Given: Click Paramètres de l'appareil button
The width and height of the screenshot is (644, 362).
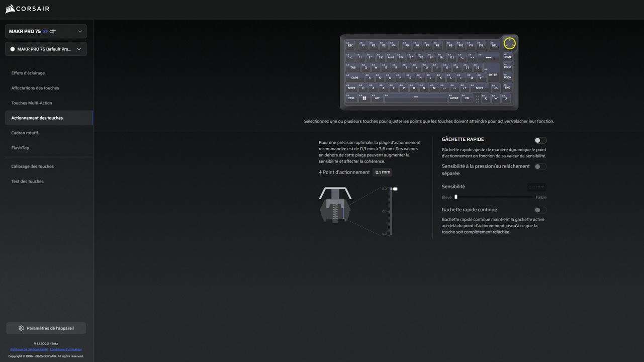Looking at the screenshot, I should [x=46, y=328].
